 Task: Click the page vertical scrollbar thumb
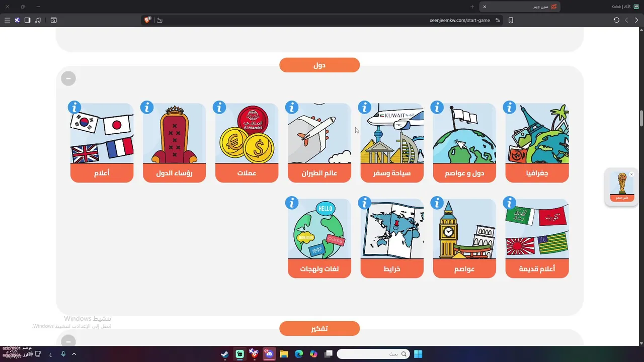pos(641,119)
